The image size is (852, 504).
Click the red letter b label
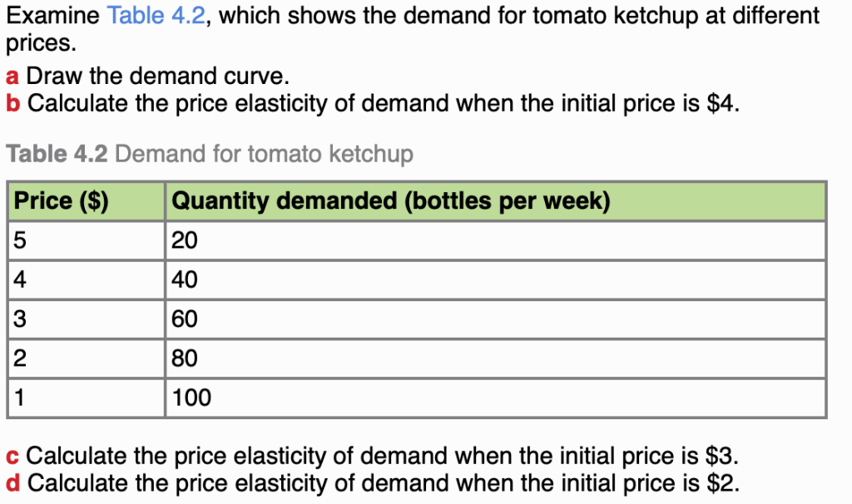[x=12, y=104]
